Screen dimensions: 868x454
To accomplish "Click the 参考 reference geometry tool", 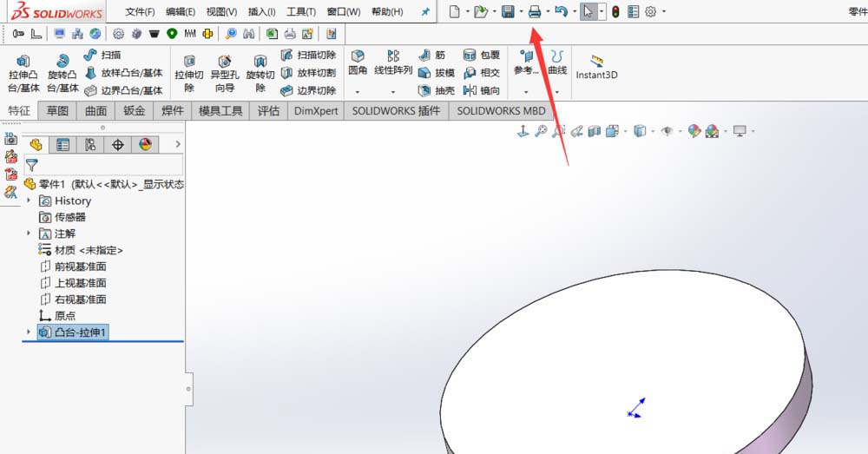I will pyautogui.click(x=526, y=63).
